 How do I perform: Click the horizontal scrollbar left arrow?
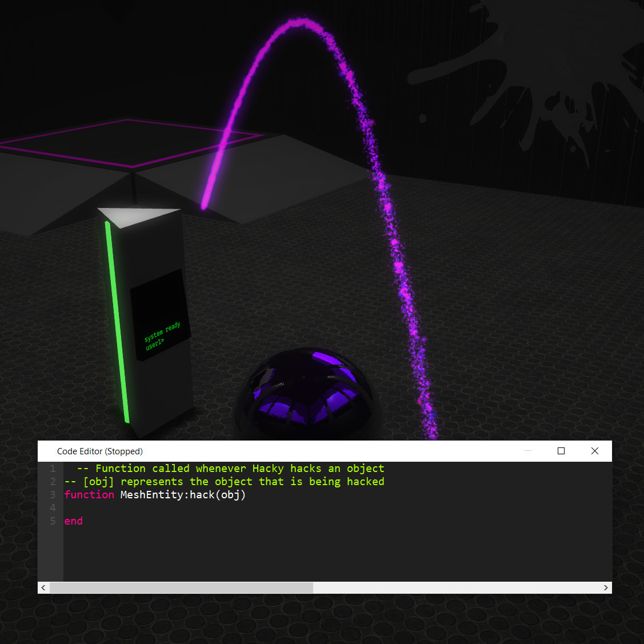click(43, 588)
